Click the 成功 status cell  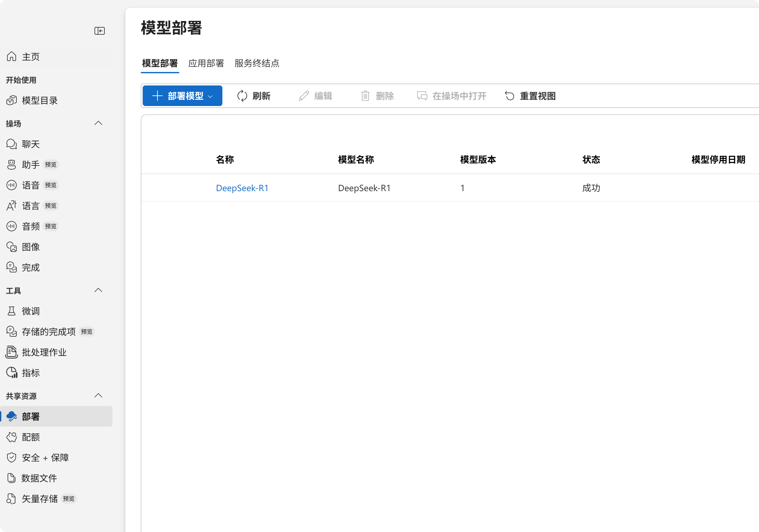[x=591, y=188]
